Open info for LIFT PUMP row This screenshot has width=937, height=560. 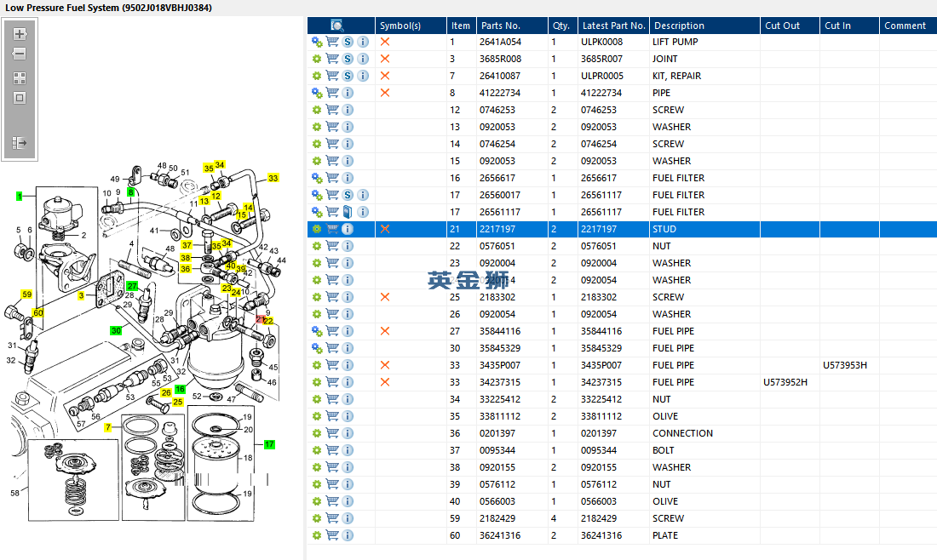pyautogui.click(x=363, y=42)
